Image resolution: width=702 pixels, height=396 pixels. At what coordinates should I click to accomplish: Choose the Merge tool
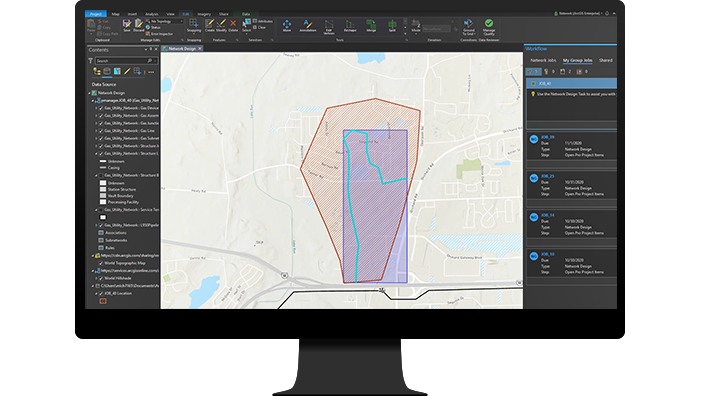coord(371,26)
